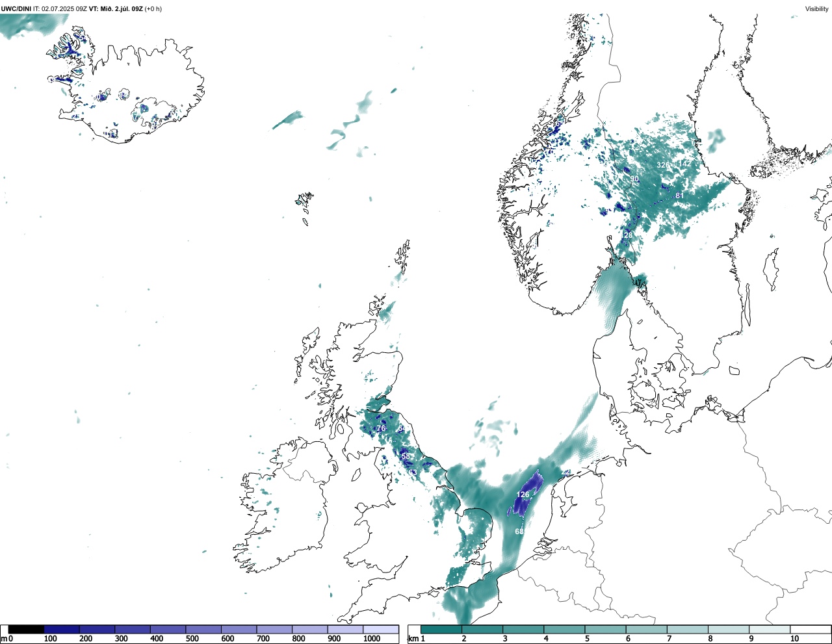Click the '326' value over Sweden
The height and width of the screenshot is (644, 832).
pos(662,165)
